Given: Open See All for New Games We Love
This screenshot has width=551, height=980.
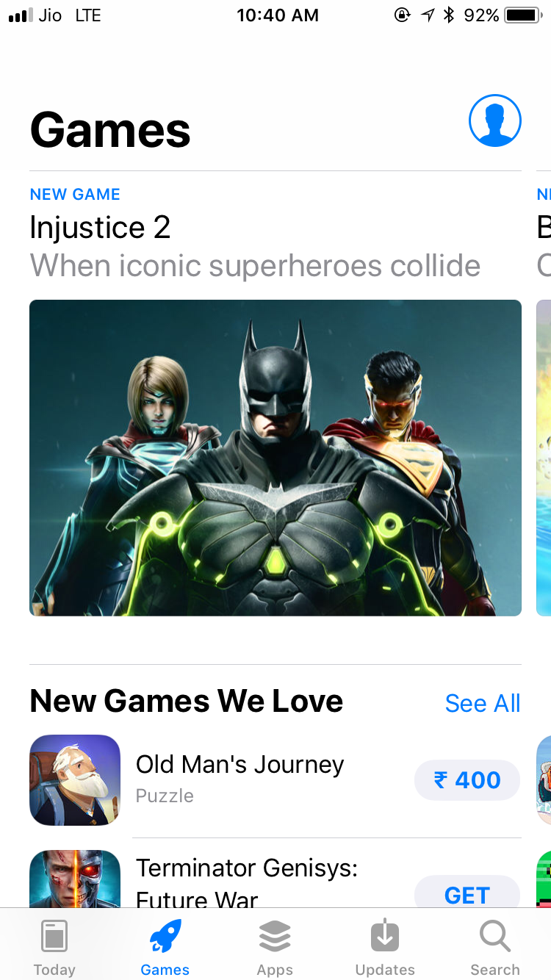Looking at the screenshot, I should pos(483,703).
